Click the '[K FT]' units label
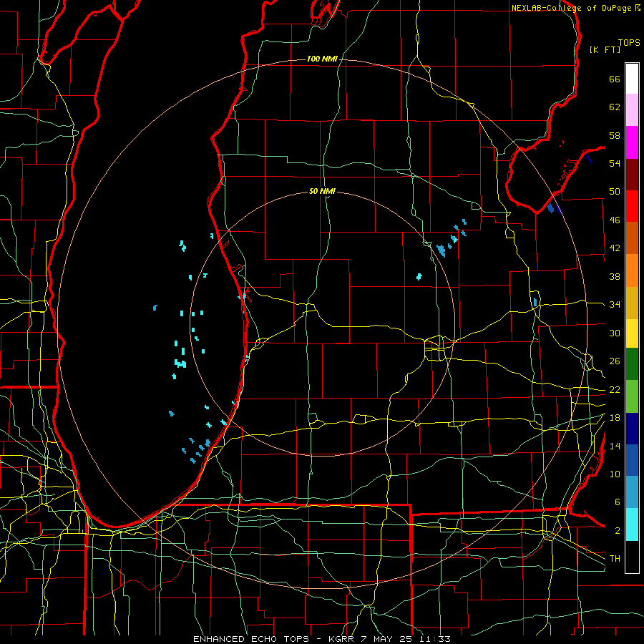This screenshot has width=644, height=644. pos(605,49)
